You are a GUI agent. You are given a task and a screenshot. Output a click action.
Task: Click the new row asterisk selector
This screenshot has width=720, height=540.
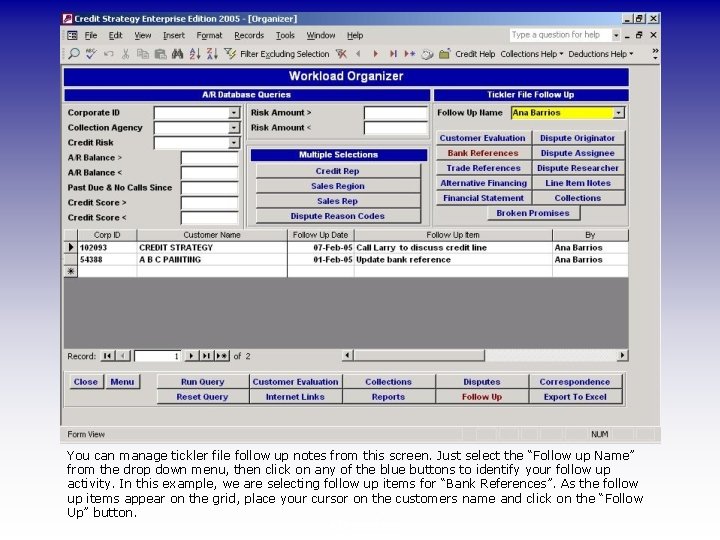pos(71,271)
